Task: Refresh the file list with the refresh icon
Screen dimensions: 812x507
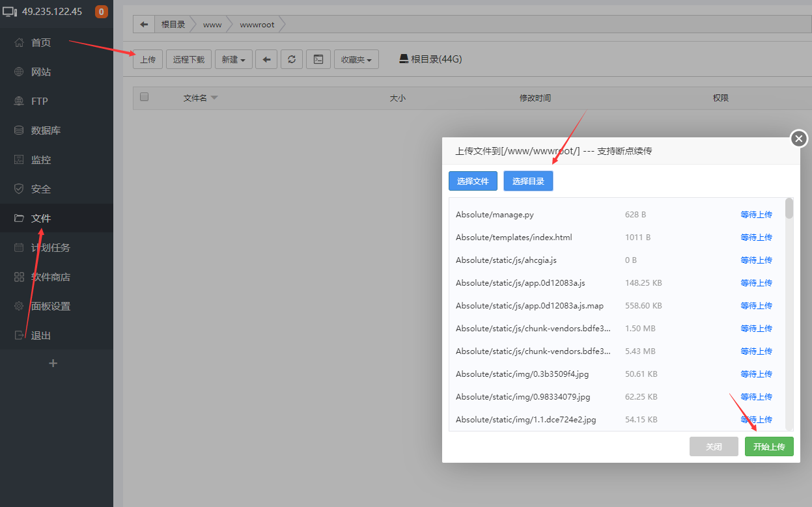Action: point(291,59)
